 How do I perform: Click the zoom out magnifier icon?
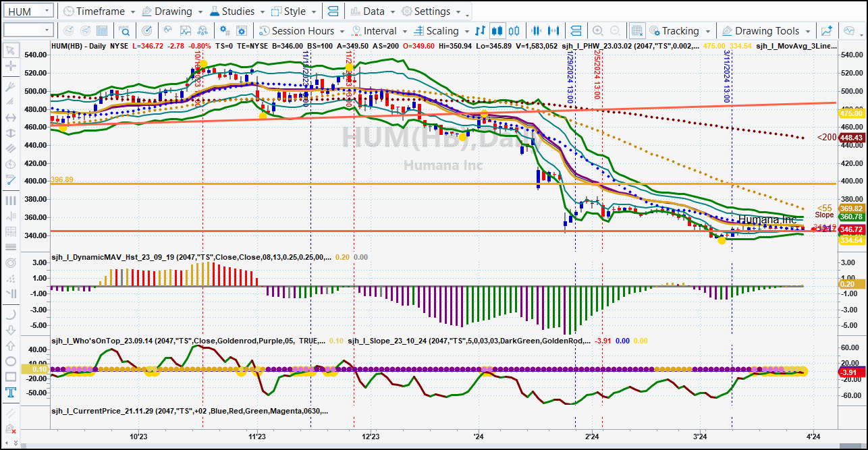(x=615, y=30)
